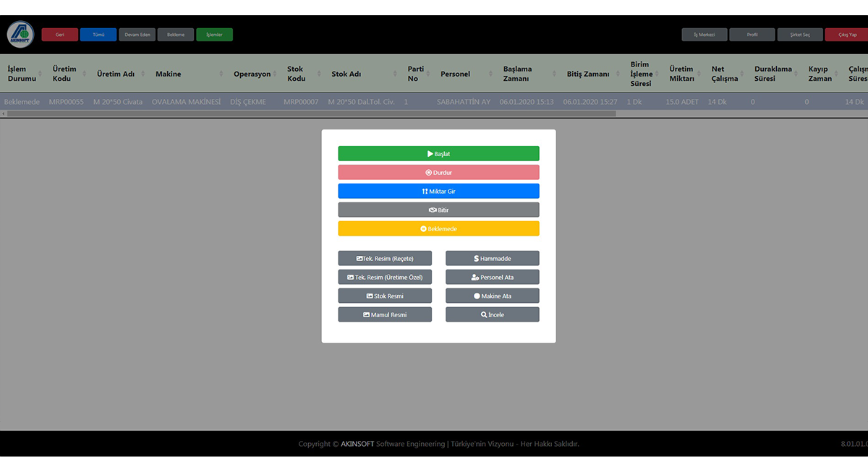Sort table by Makine column header
Viewport: 868px width, 472px height.
tap(169, 74)
